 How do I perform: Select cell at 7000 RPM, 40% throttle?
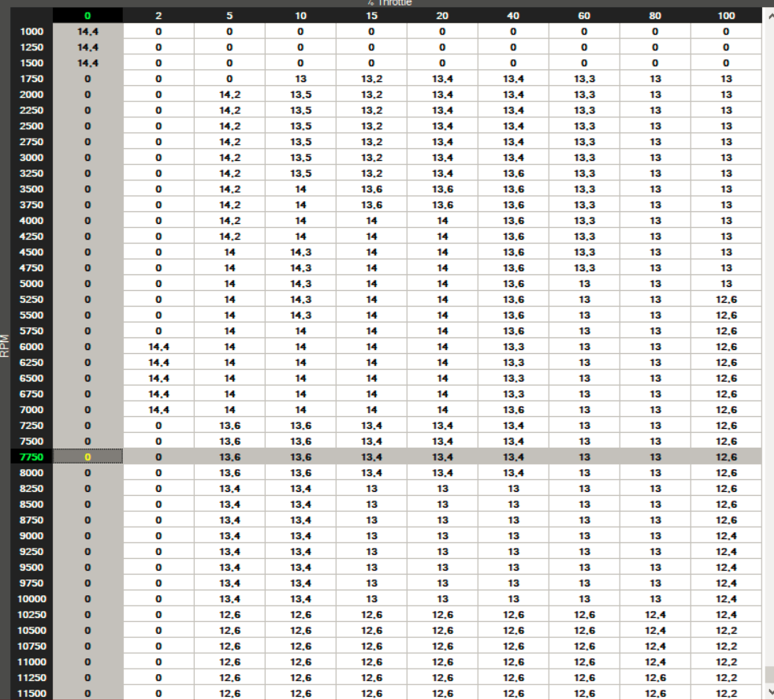click(x=513, y=409)
